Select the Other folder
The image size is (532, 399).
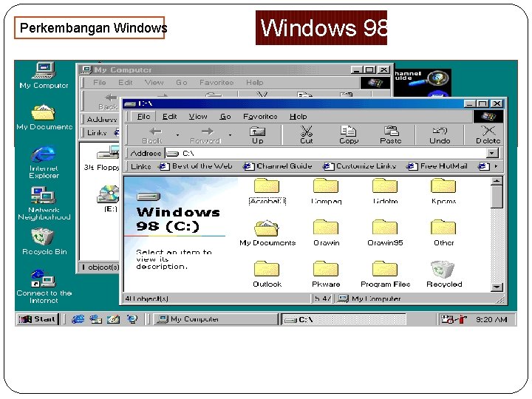(444, 233)
